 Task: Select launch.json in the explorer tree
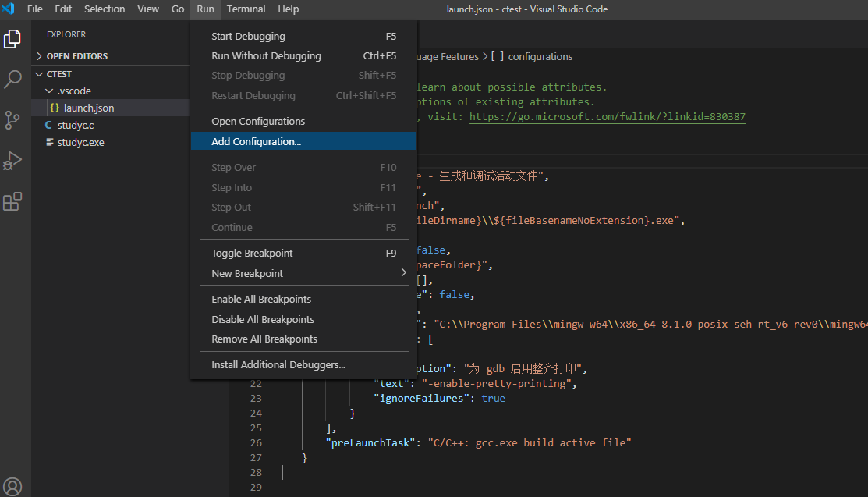click(x=111, y=108)
